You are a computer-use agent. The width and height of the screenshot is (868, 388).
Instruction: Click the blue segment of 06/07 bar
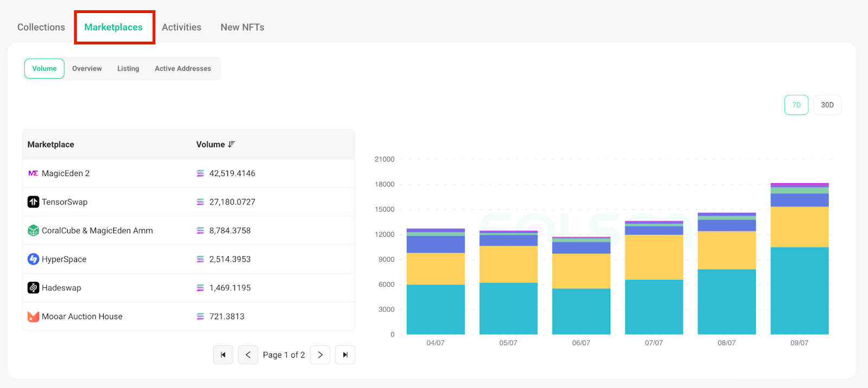(581, 248)
